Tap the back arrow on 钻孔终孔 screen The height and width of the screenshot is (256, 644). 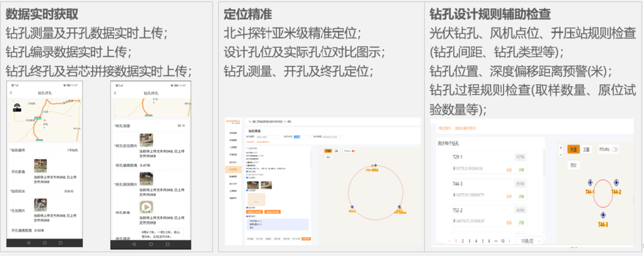tap(115, 93)
